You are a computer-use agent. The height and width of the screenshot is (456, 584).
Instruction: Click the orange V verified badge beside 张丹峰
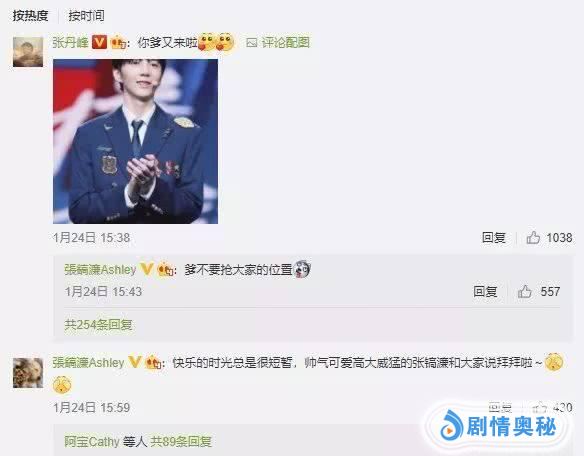pyautogui.click(x=99, y=42)
